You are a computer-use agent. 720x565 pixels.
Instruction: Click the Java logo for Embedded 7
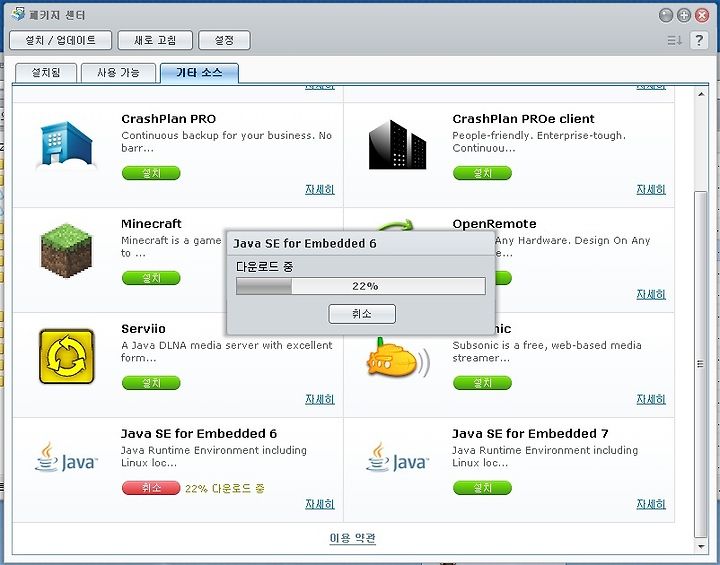[398, 458]
